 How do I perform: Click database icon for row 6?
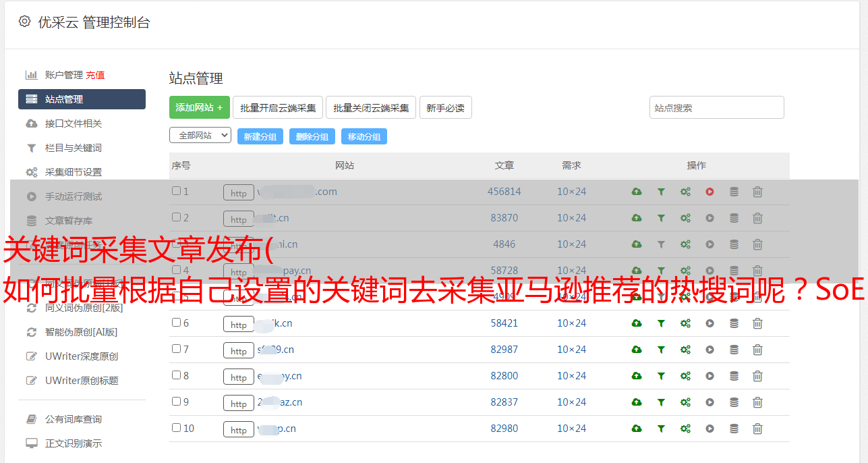tap(734, 323)
